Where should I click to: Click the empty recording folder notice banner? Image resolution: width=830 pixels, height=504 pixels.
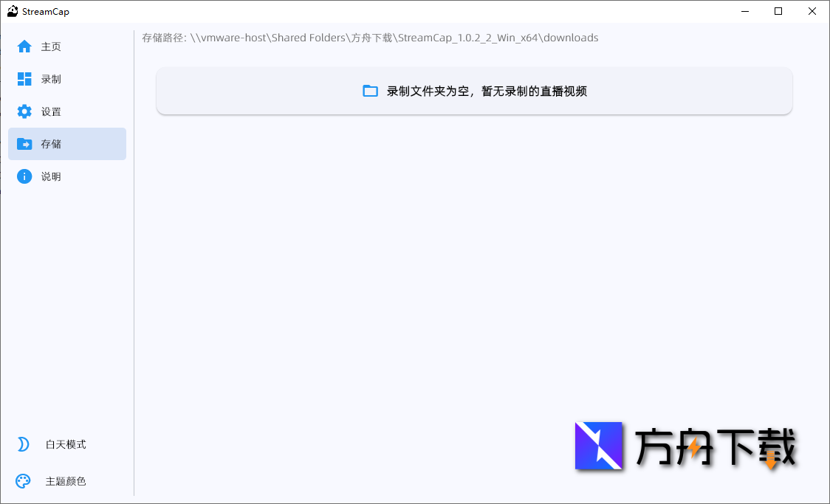[x=473, y=90]
